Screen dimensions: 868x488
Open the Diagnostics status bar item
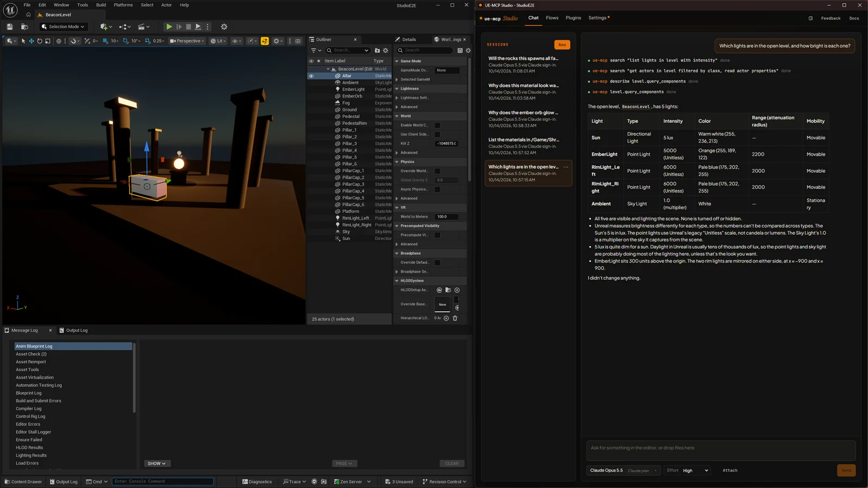[x=257, y=481]
